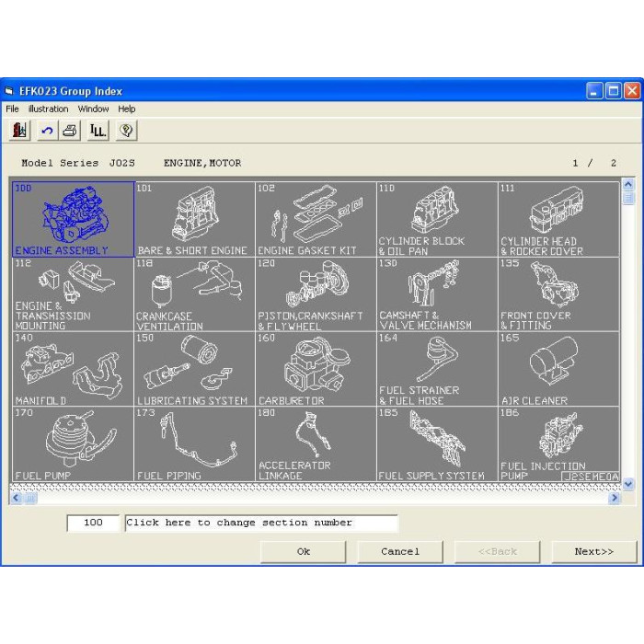Click the vertical scrollbar thumb
644x644 pixels.
(x=627, y=198)
